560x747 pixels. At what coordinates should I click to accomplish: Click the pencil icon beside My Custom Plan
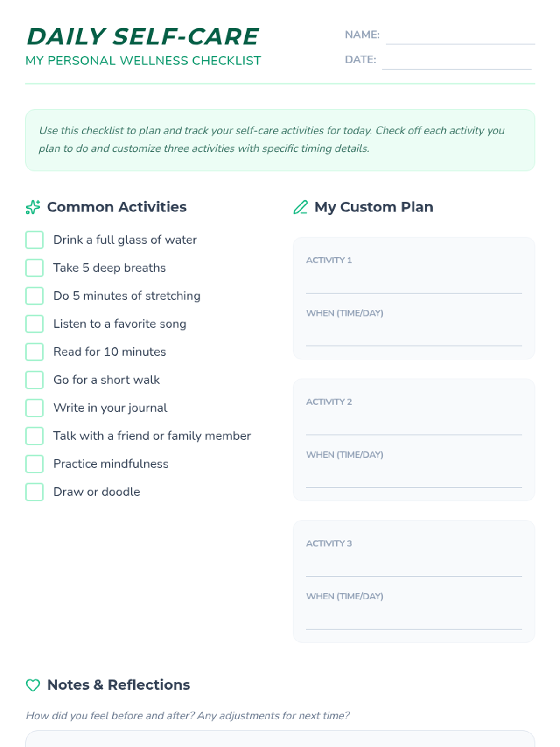[x=300, y=207]
